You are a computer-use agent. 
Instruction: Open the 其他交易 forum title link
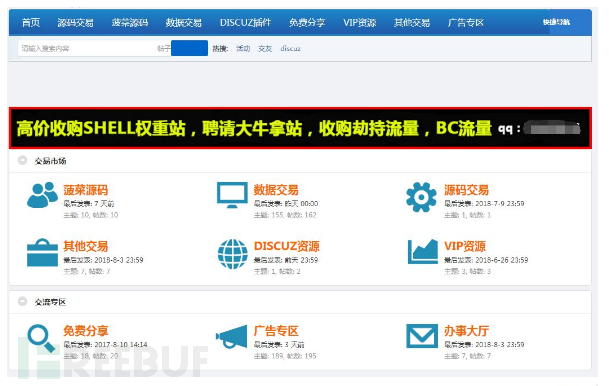(x=86, y=246)
